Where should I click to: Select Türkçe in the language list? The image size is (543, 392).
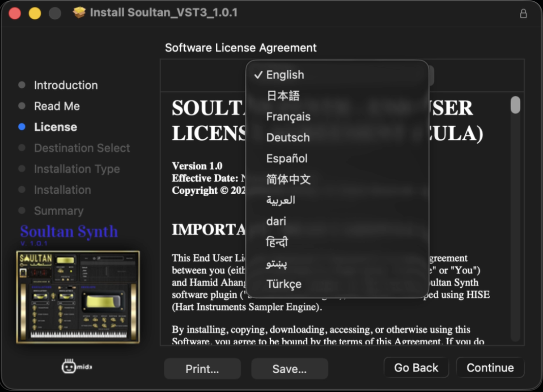coord(337,284)
